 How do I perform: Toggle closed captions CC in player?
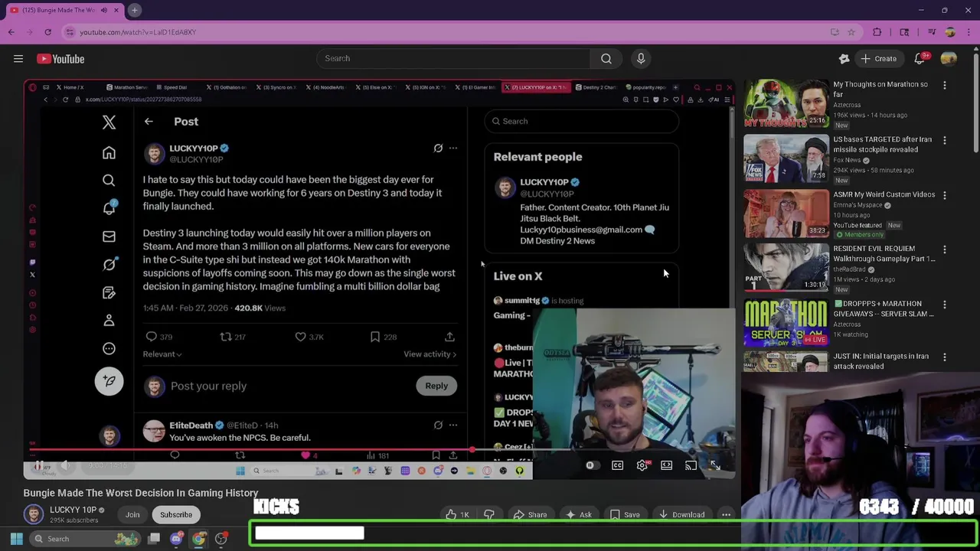pyautogui.click(x=617, y=465)
